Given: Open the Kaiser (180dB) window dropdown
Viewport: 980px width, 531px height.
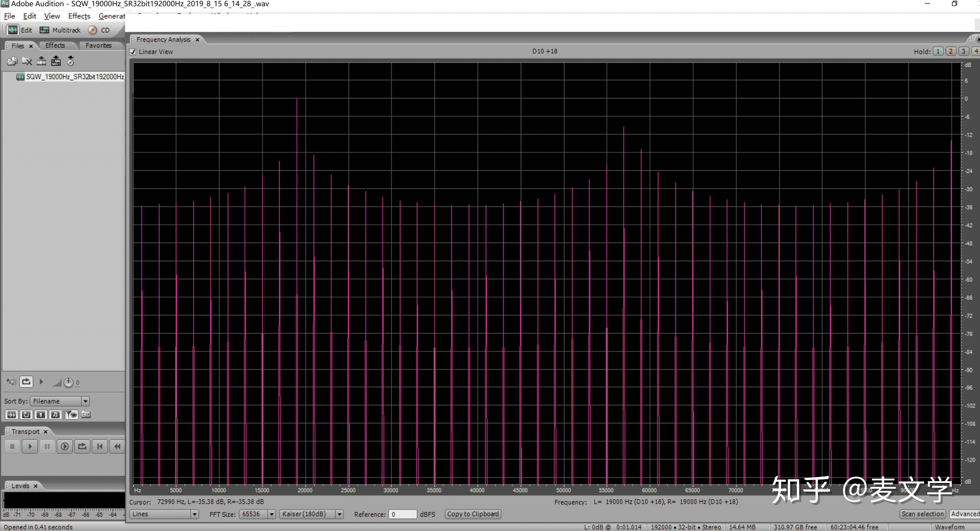Looking at the screenshot, I should pyautogui.click(x=339, y=514).
